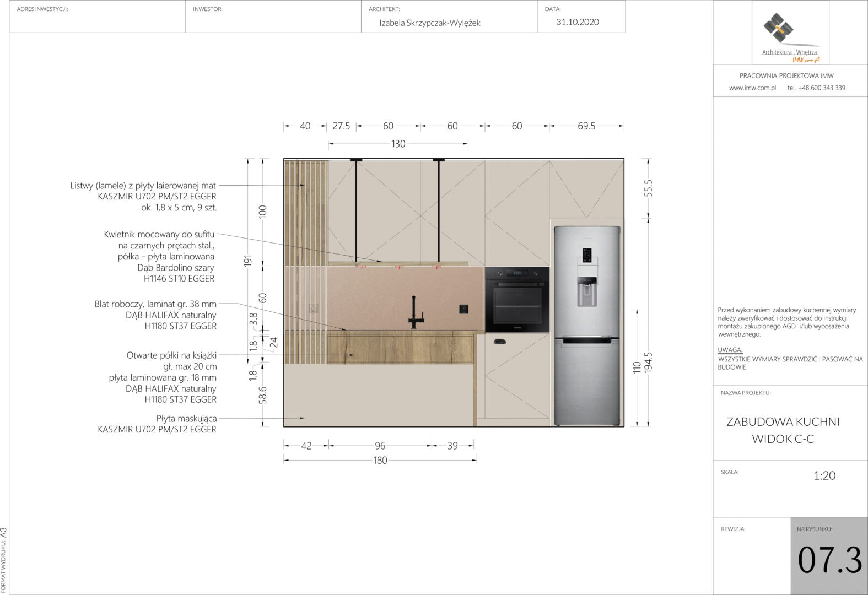Click the 69.5 top dimension
Viewport: 868px width, 595px height.
click(x=586, y=126)
